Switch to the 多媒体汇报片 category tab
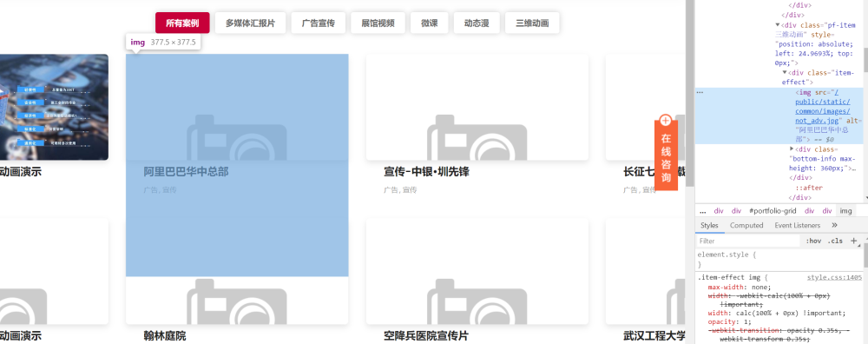 tap(250, 23)
